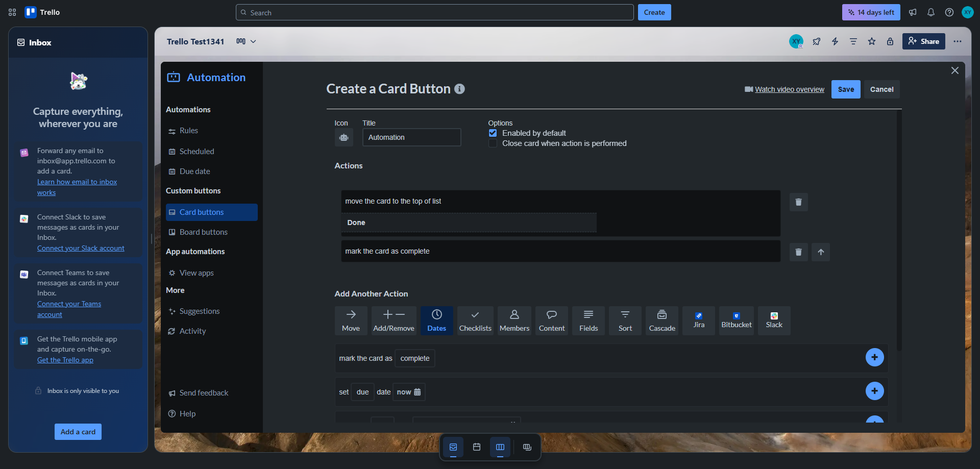Screen dimensions: 980x469
Task: Save the card button
Action: (x=846, y=89)
